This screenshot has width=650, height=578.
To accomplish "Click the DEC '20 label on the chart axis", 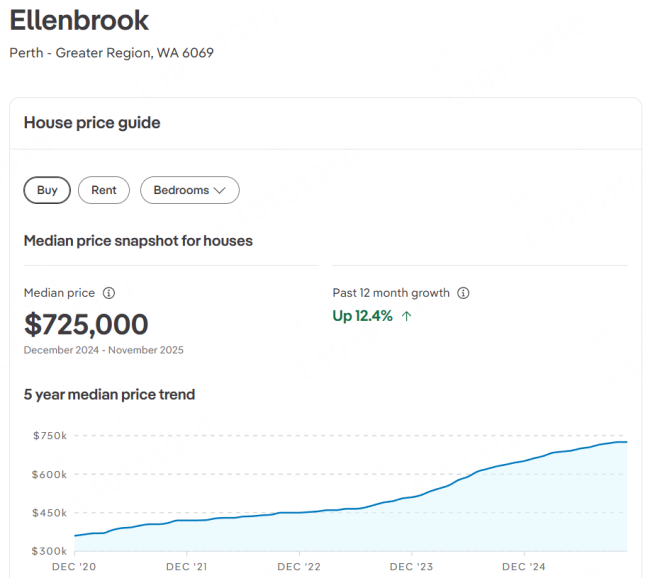I will click(75, 567).
